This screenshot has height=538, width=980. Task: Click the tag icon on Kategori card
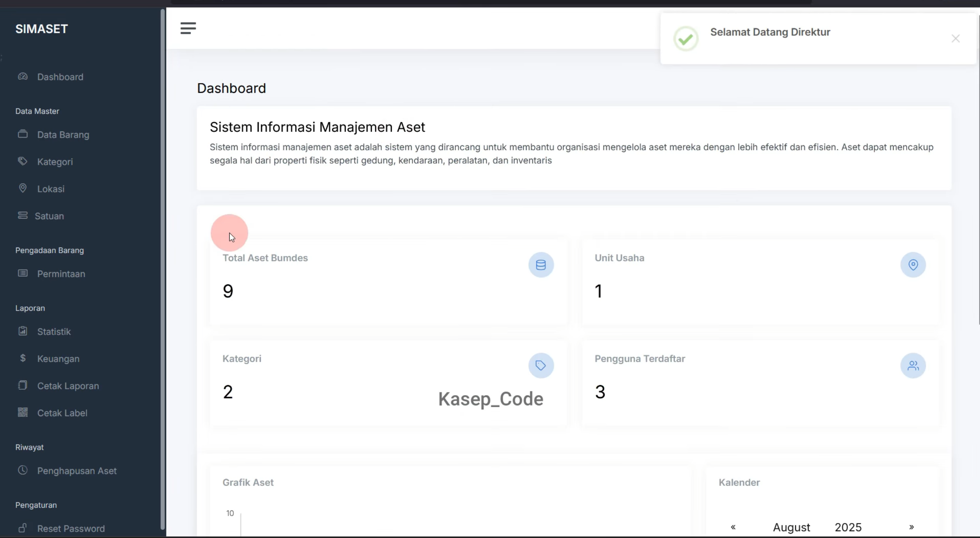[541, 366]
